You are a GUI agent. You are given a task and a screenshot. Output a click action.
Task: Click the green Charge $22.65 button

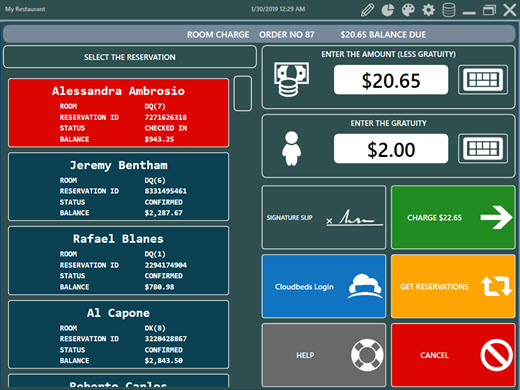point(453,217)
